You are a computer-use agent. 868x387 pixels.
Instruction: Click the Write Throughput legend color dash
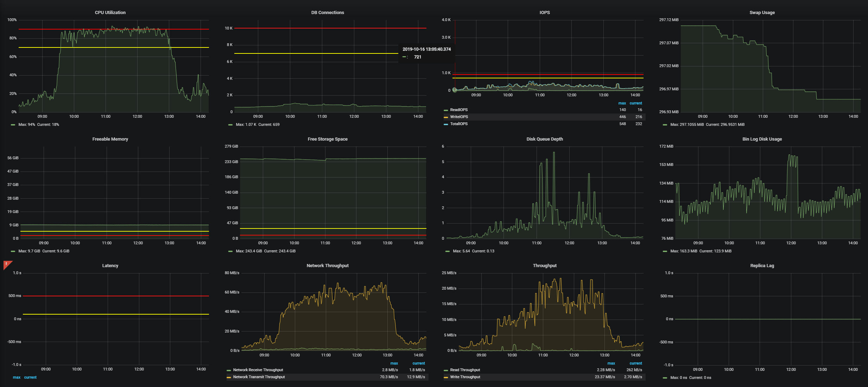(446, 377)
